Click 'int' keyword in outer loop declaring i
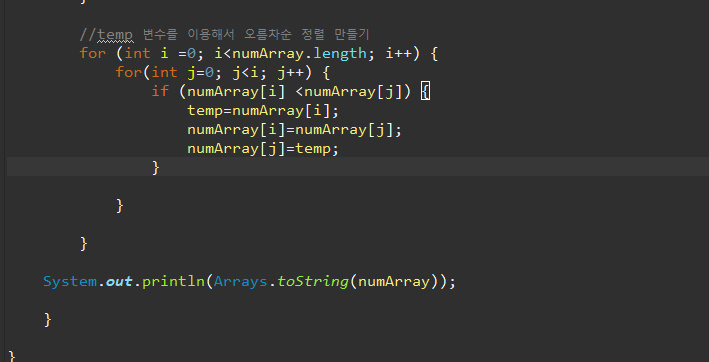709x362 pixels. (x=137, y=53)
